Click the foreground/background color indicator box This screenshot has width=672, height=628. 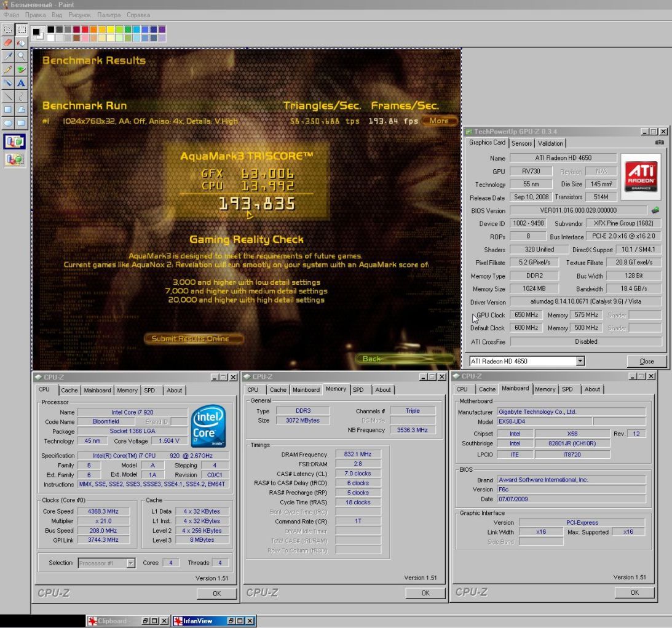pos(38,33)
